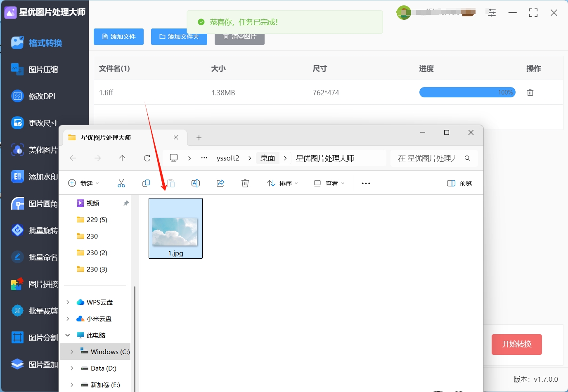Click the breadcrumb ellipsis in address bar

click(x=204, y=158)
